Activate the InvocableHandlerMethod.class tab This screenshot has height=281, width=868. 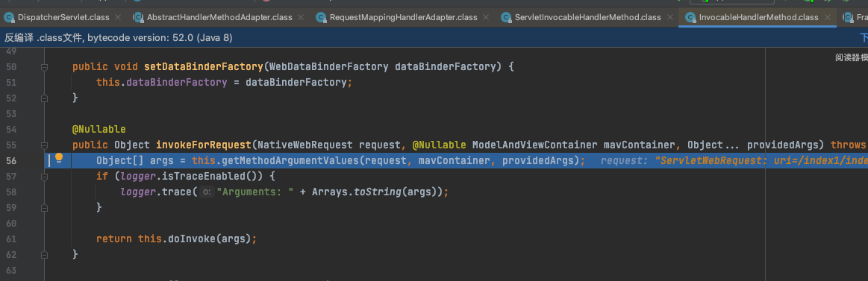[x=758, y=17]
